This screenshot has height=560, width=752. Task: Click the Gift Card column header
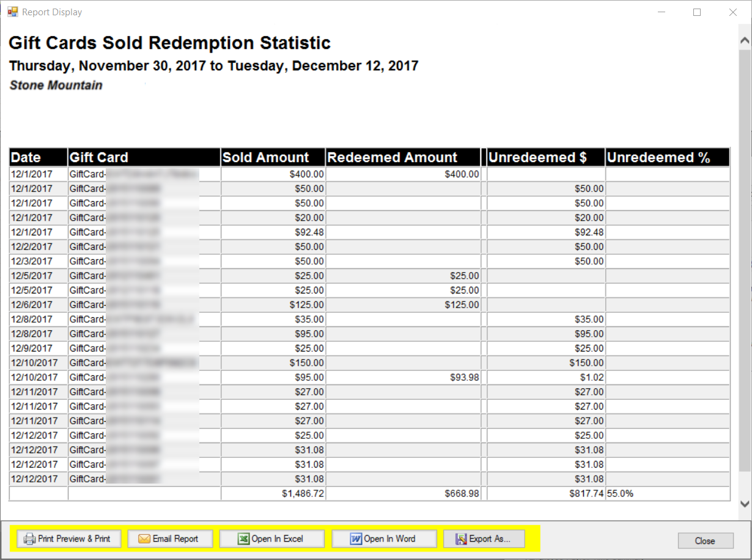tap(144, 157)
